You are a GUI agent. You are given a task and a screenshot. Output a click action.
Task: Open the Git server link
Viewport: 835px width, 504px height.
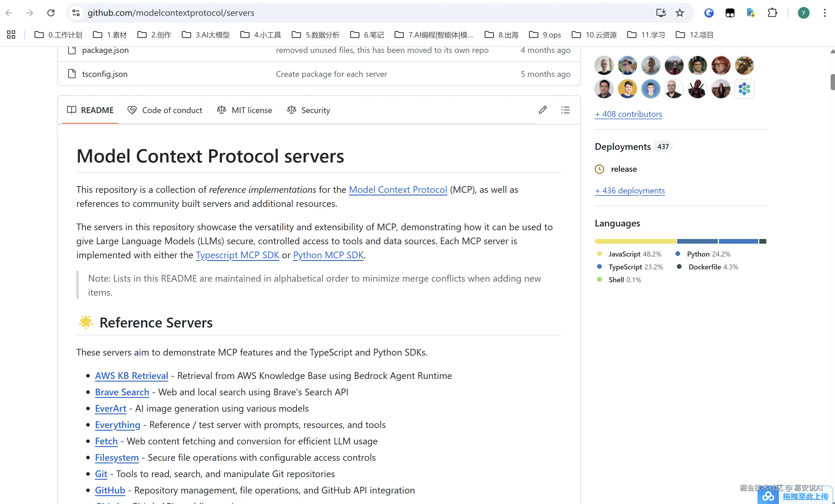click(101, 474)
